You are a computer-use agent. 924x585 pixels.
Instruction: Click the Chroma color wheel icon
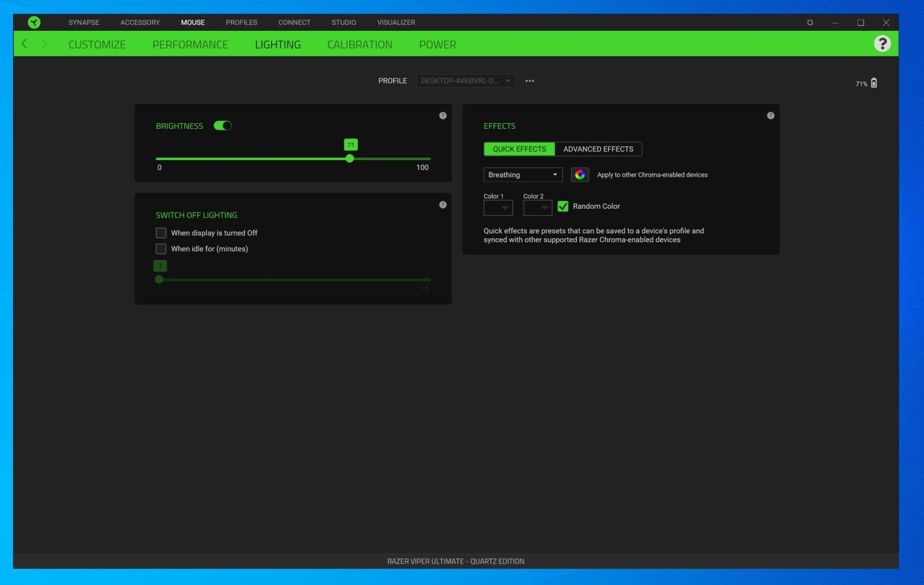click(580, 175)
